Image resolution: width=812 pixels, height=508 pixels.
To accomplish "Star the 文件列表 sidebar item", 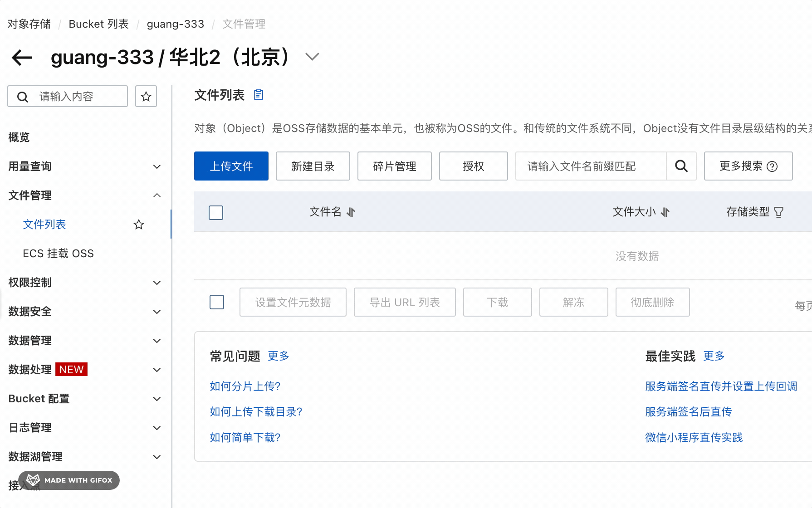I will [x=139, y=225].
